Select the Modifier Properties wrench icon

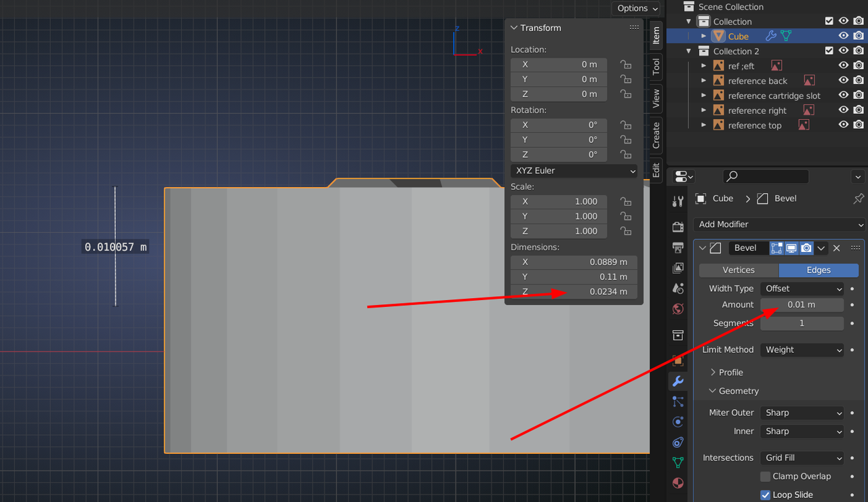tap(677, 381)
